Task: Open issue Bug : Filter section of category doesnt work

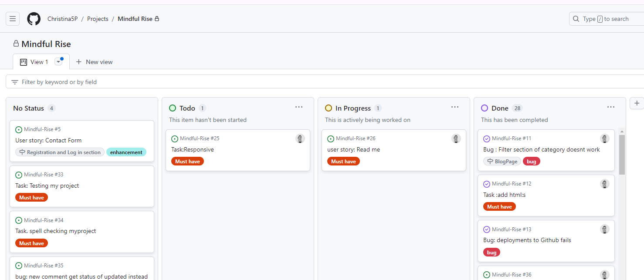Action: (542, 149)
